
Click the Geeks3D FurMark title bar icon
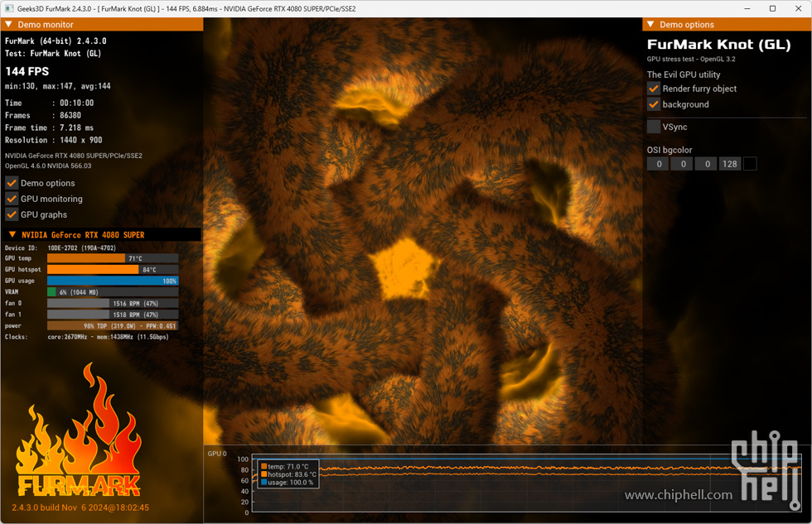pos(9,9)
